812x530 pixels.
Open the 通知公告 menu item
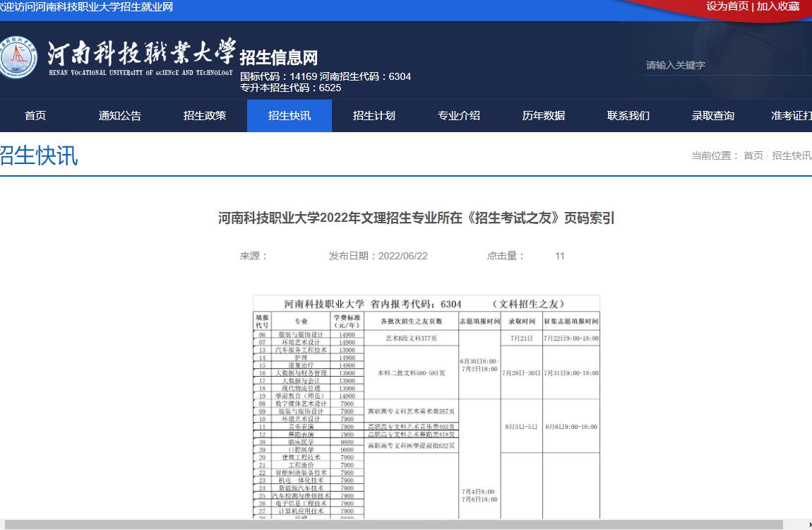point(119,115)
